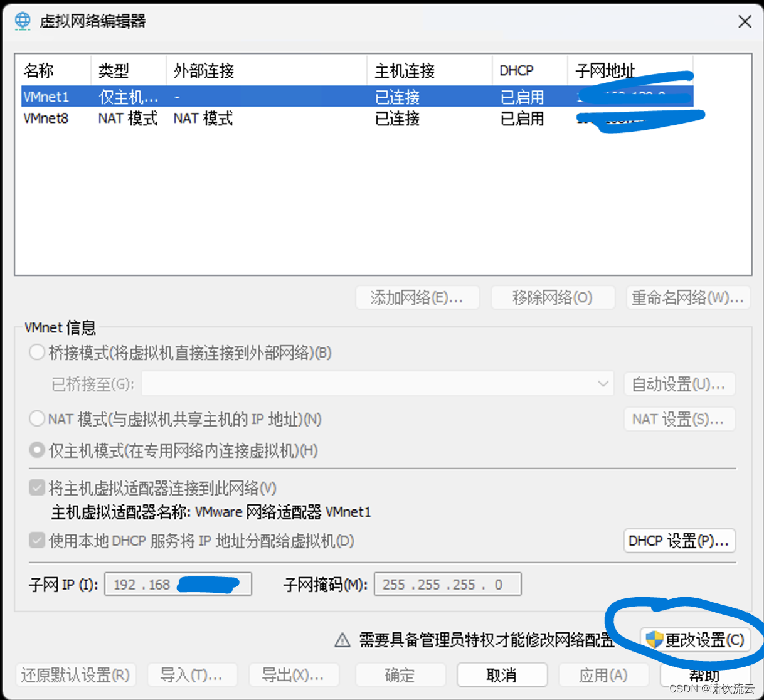Select the NAT 模式 radio button
This screenshot has width=764, height=700.
36,418
